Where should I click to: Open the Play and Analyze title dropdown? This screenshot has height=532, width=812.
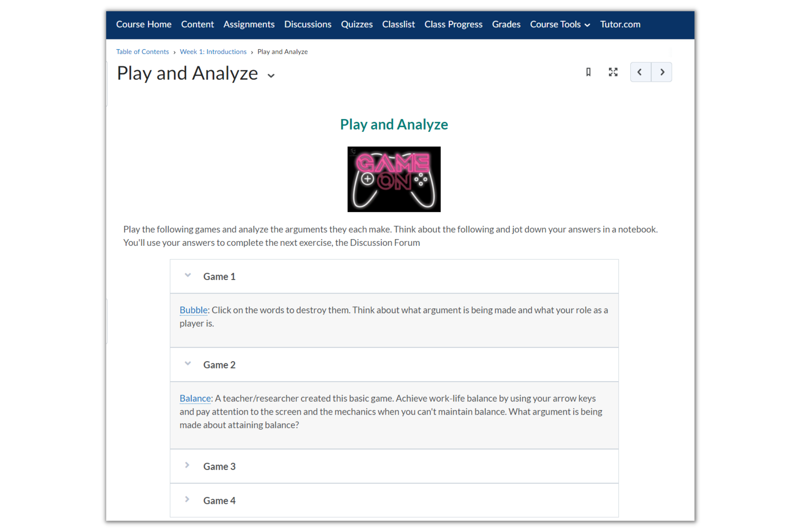[271, 75]
